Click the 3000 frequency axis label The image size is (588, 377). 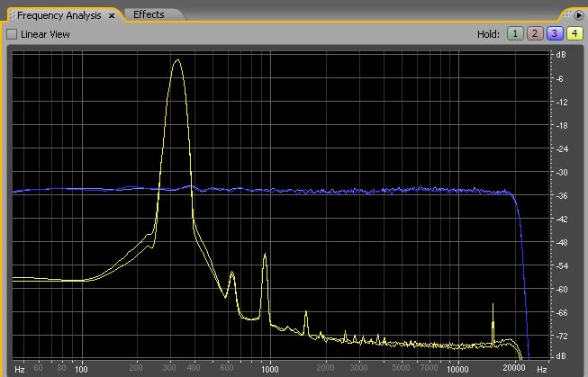pos(358,368)
